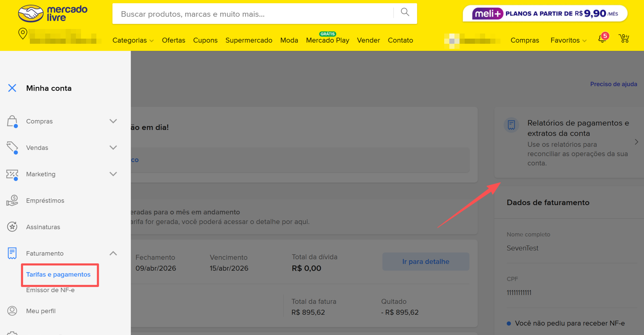Click the Empréstimos hand-coin icon
The image size is (644, 335).
(x=12, y=201)
